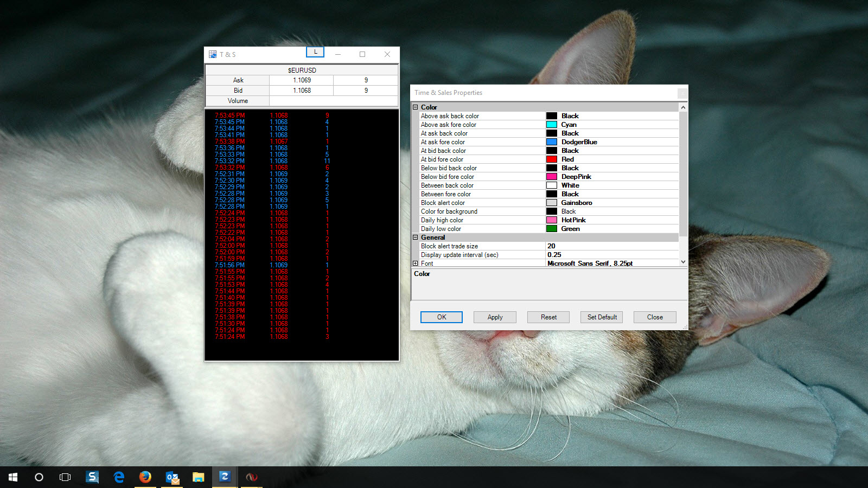Click Set Default in properties dialog

click(602, 317)
